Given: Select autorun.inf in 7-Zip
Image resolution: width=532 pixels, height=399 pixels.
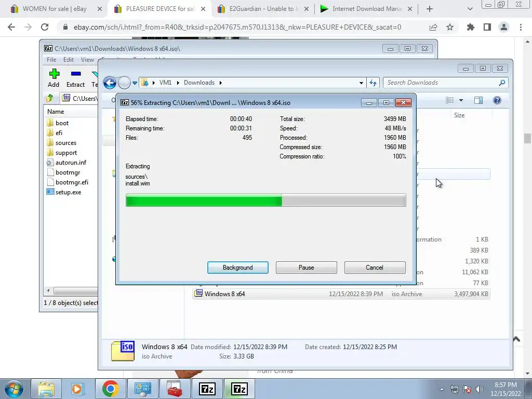Looking at the screenshot, I should 71,163.
